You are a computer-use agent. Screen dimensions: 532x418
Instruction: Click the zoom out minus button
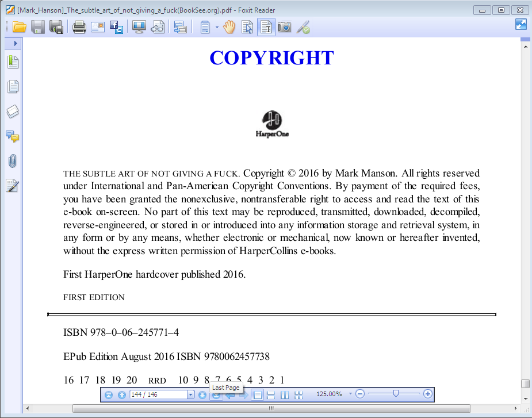pos(360,394)
